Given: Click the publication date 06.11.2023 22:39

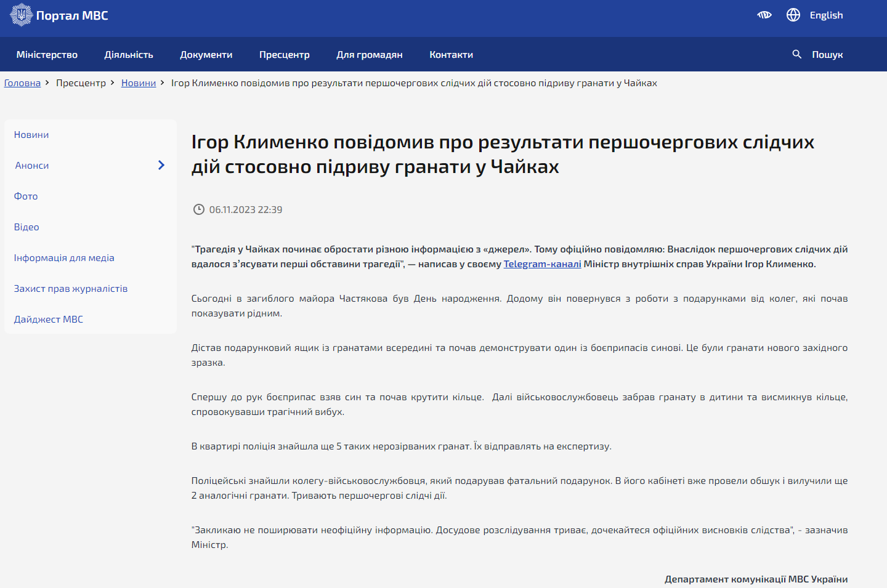Looking at the screenshot, I should click(x=246, y=210).
